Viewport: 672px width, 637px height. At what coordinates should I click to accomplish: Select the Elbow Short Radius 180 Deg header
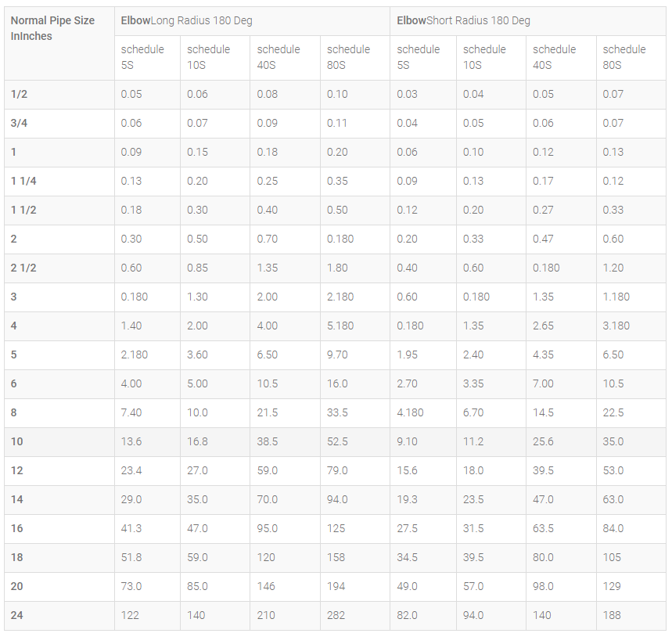(x=463, y=20)
